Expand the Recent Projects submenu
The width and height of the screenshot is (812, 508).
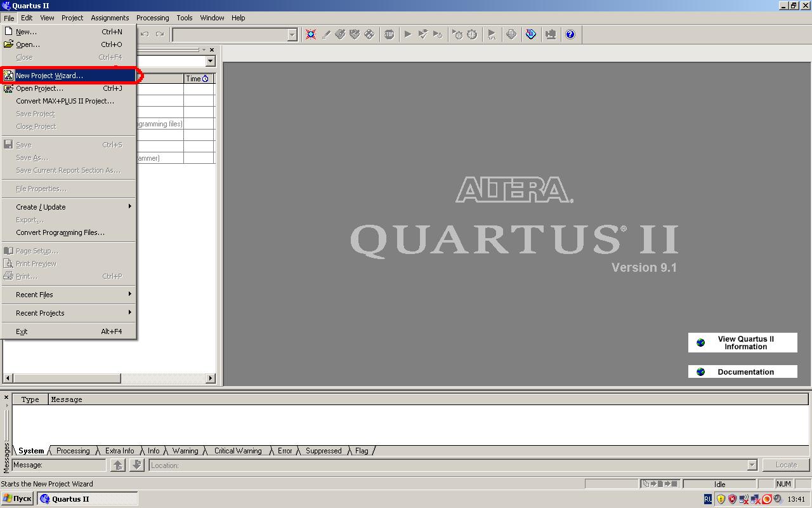(x=69, y=313)
